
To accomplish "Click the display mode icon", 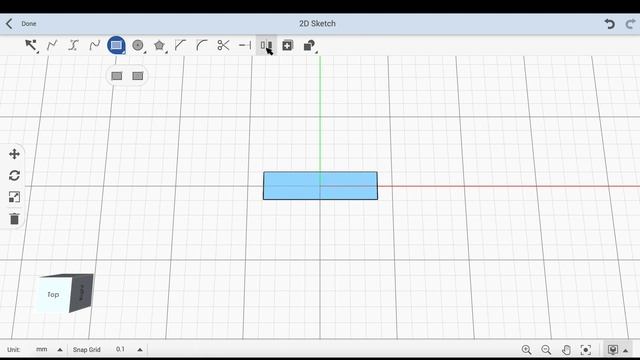I will tap(613, 350).
